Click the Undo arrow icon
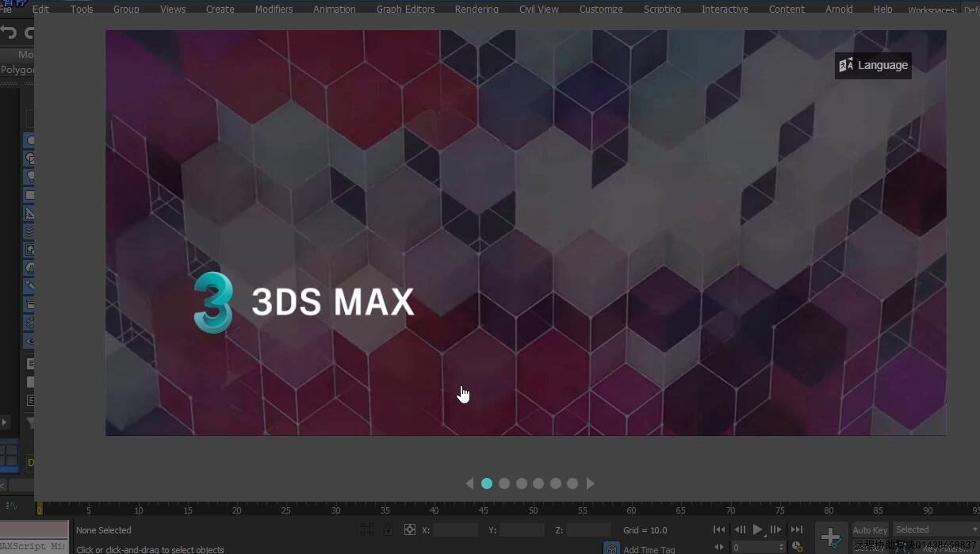The width and height of the screenshot is (980, 554). click(x=8, y=32)
